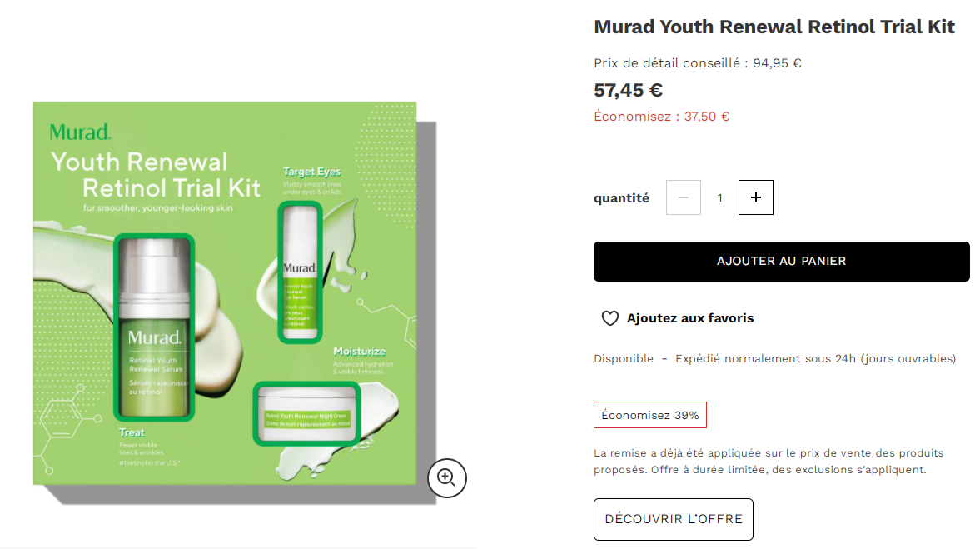Select the quantity value field showing 1

coord(719,197)
